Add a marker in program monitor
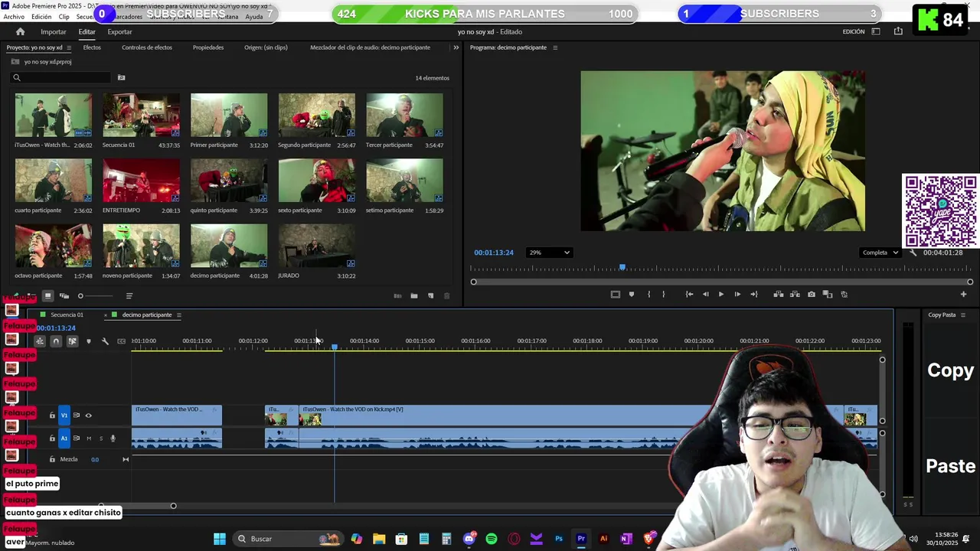Viewport: 980px width, 551px height. (x=632, y=294)
